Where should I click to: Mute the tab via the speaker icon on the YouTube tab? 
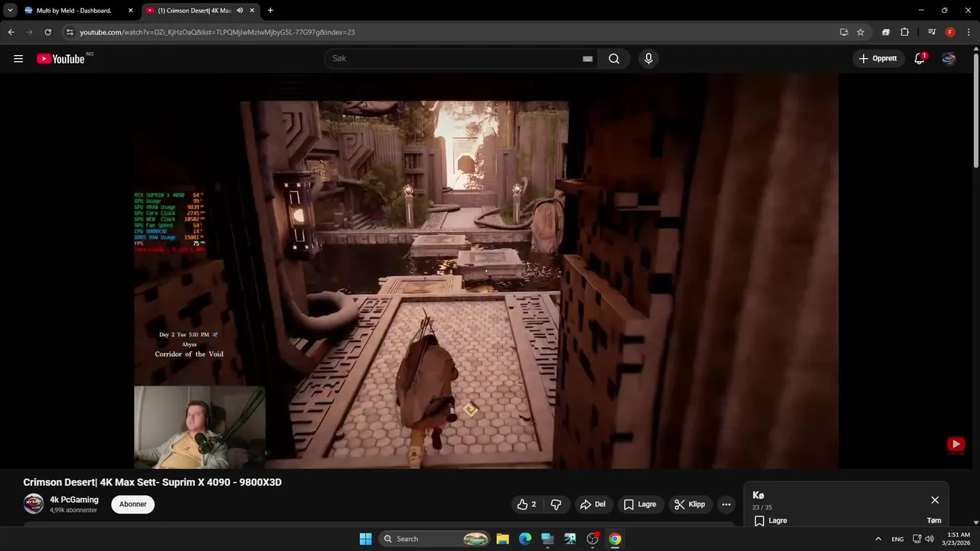click(x=240, y=11)
